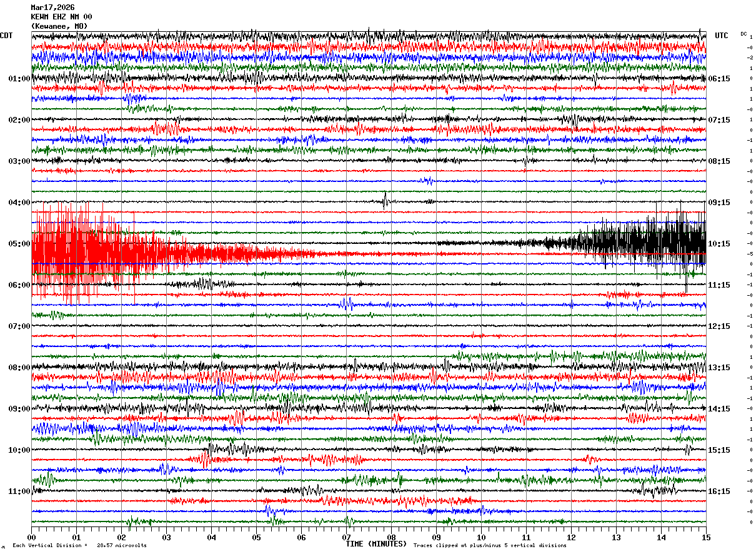Click the 07:15 UTC time label
Viewport: 756px width, 554px height.
click(719, 120)
